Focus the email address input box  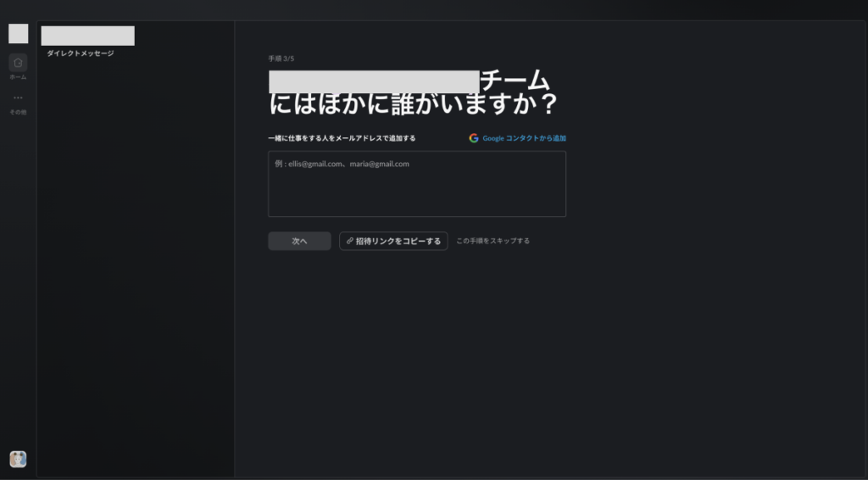pos(416,191)
